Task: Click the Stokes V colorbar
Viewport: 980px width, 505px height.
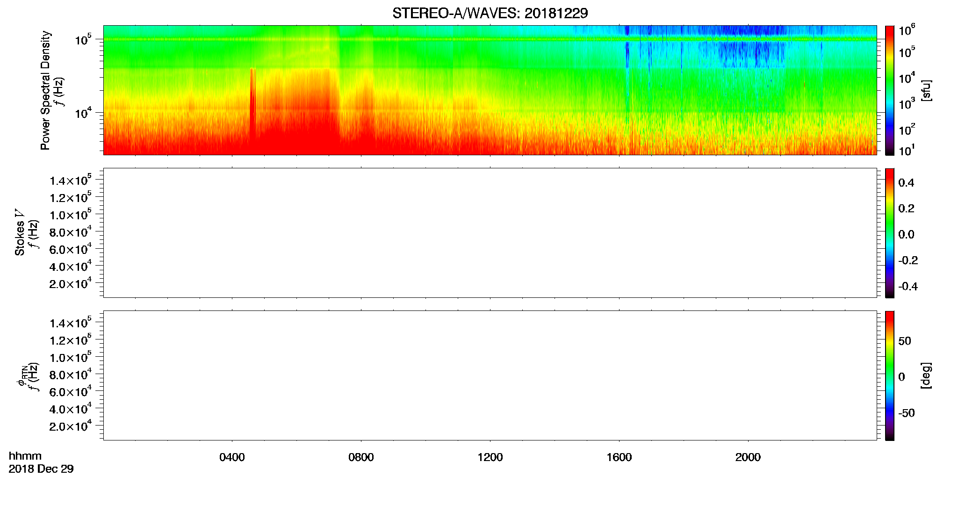Action: click(890, 233)
